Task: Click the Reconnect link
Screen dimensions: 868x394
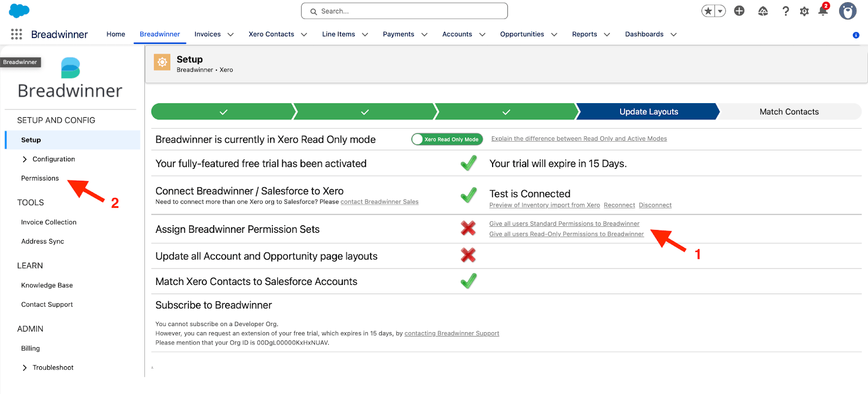Action: click(619, 205)
